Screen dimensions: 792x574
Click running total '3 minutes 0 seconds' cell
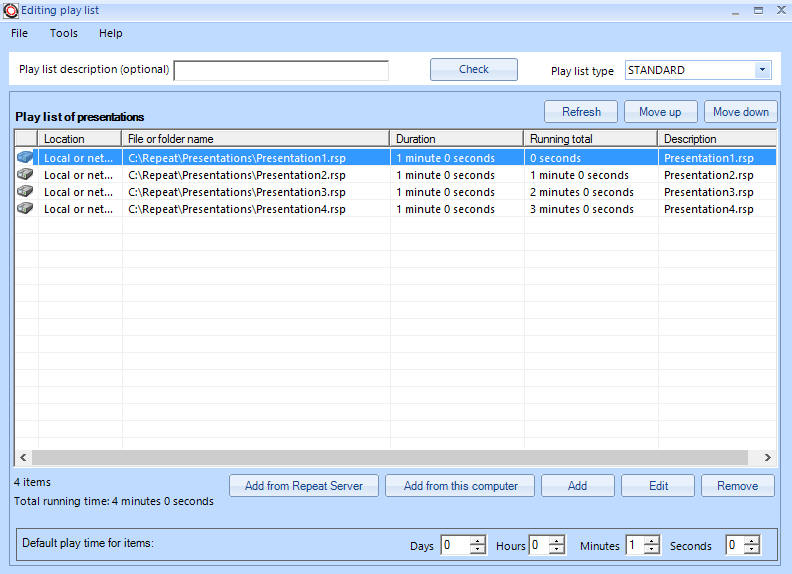(x=581, y=209)
